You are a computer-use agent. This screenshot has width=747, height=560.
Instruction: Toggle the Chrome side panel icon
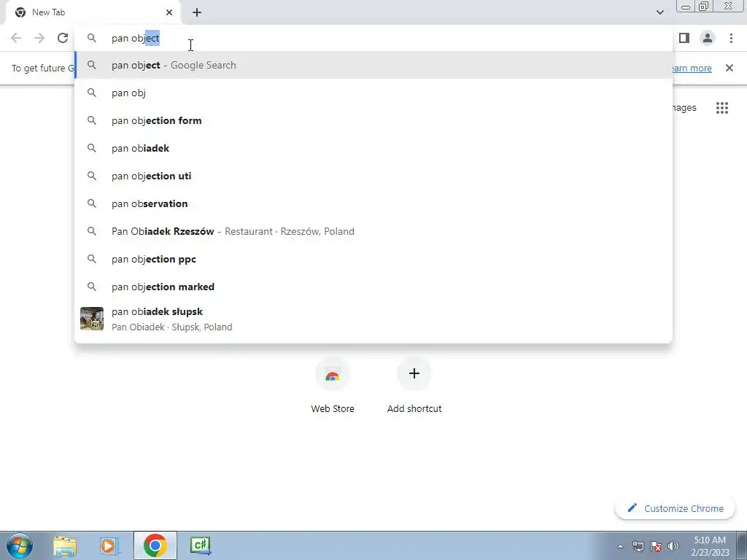(684, 38)
